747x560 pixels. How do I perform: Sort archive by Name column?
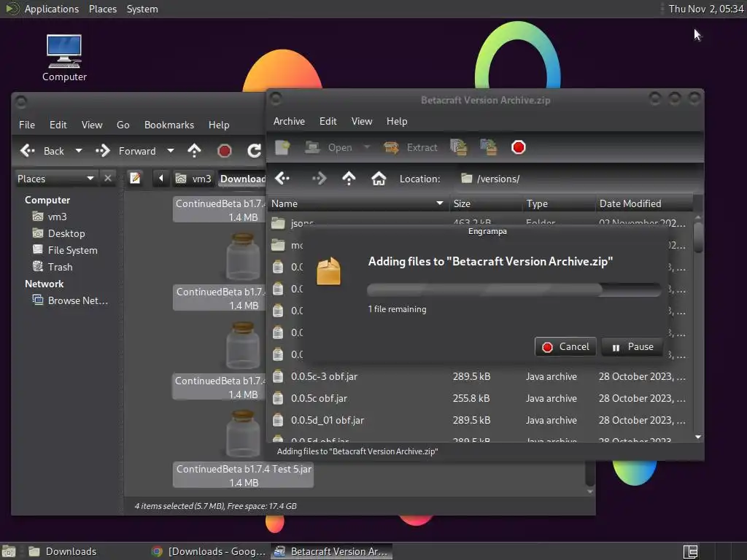click(x=358, y=204)
